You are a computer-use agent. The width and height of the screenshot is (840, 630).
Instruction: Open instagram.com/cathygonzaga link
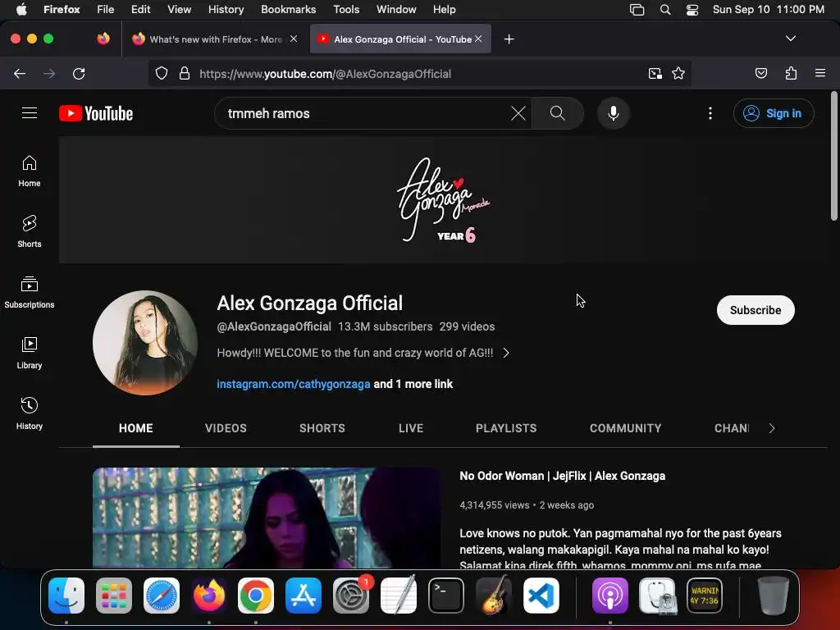click(293, 384)
